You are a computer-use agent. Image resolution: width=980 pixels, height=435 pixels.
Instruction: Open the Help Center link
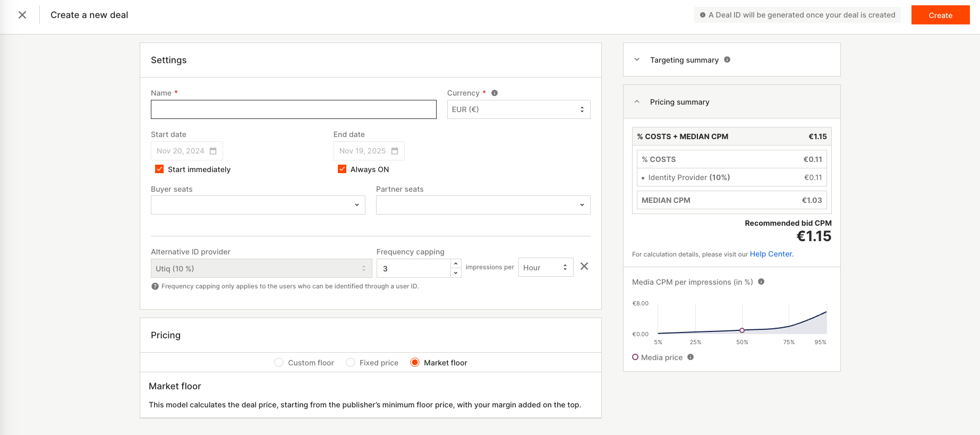tap(771, 254)
